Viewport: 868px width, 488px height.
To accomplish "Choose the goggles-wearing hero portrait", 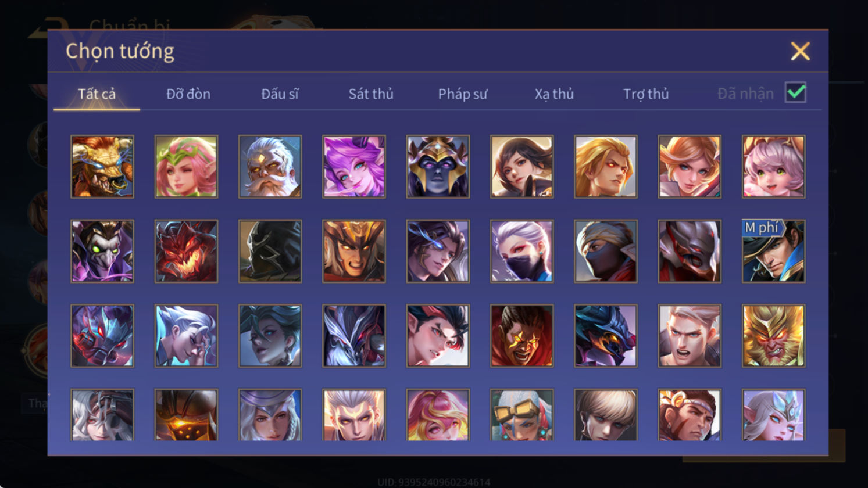I will 521,415.
